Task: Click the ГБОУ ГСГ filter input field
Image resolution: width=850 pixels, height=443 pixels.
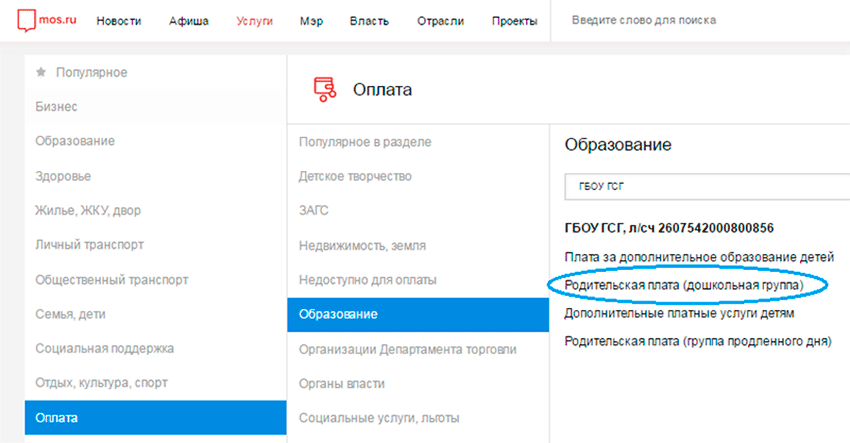Action: [707, 187]
